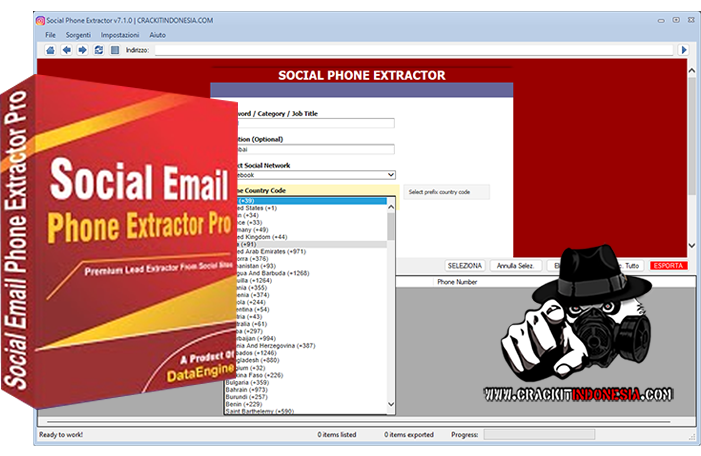
Task: Click the Refresh page toolbar icon
Action: pos(98,49)
